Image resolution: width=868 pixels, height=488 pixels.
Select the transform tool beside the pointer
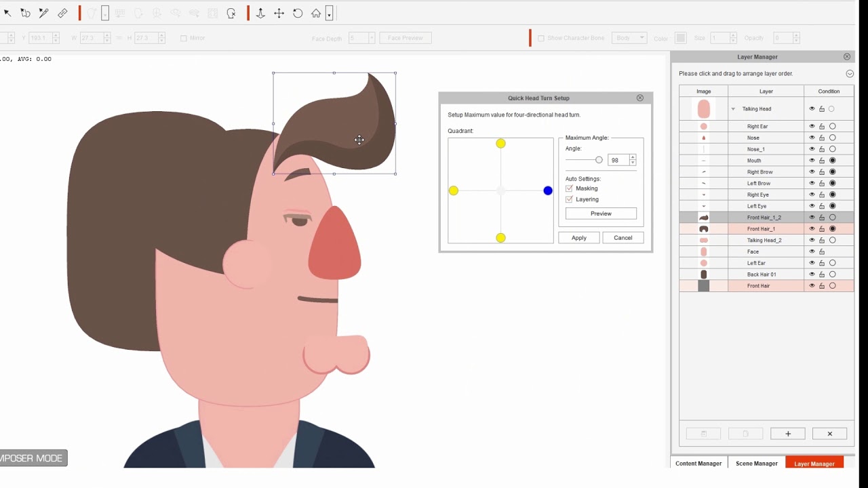[x=25, y=13]
